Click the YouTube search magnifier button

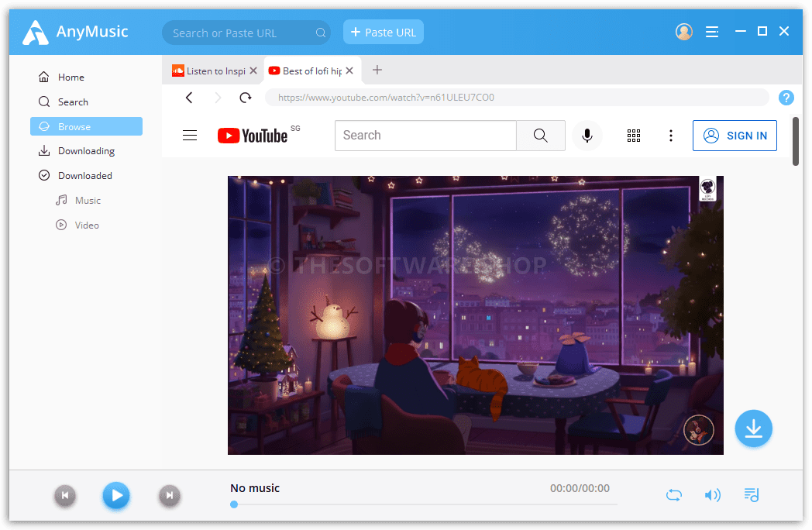[541, 136]
